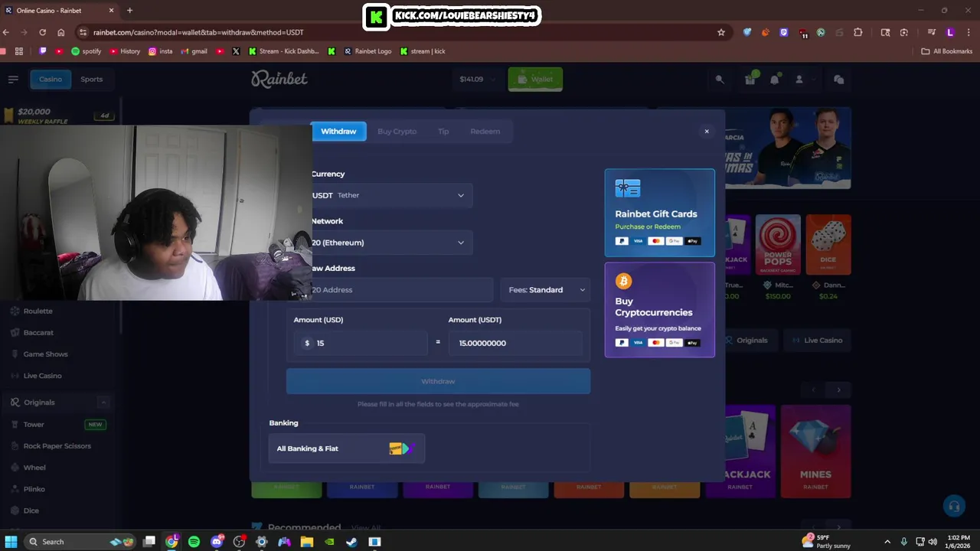Open the All Bookmarks folder
980x551 pixels.
[946, 51]
